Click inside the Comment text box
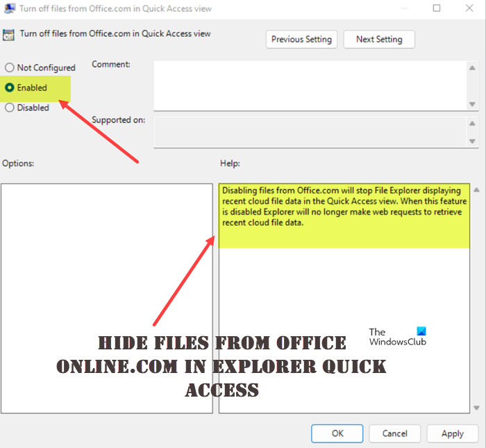486x448 pixels. [x=310, y=85]
